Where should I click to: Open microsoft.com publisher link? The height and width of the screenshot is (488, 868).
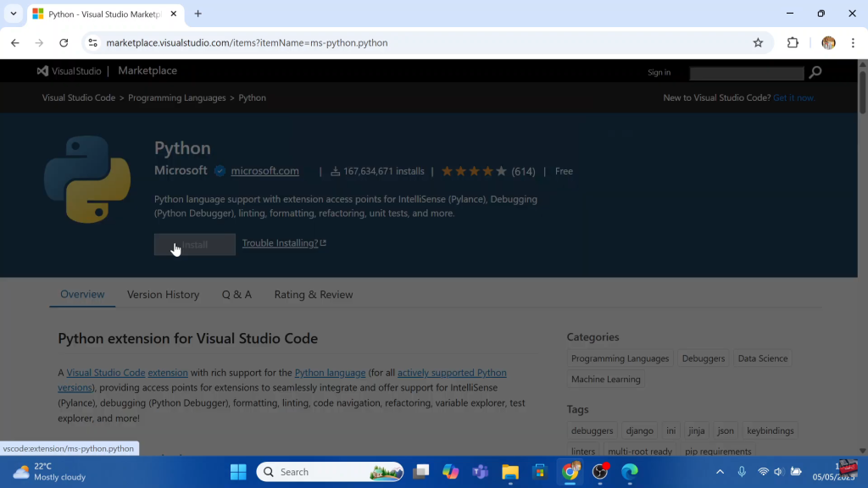[264, 171]
